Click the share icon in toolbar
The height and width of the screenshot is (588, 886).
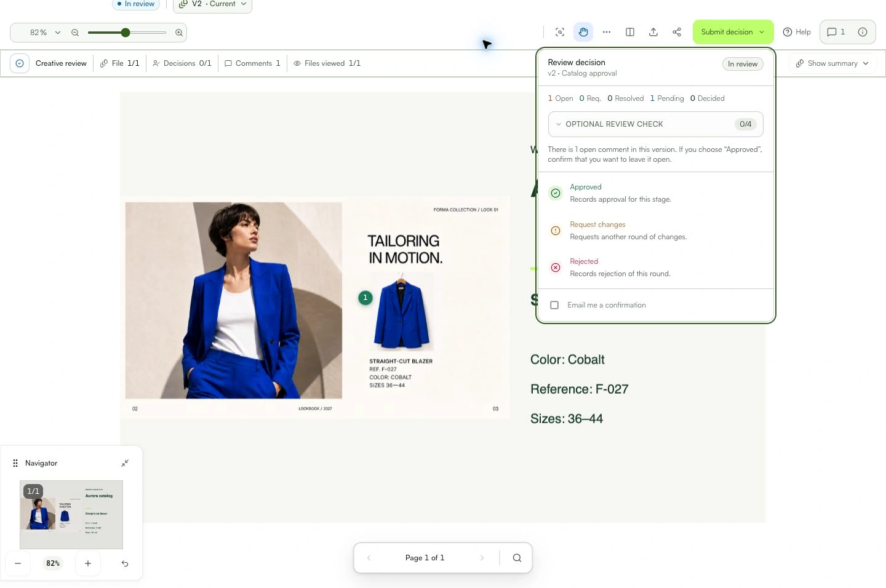[x=677, y=32]
